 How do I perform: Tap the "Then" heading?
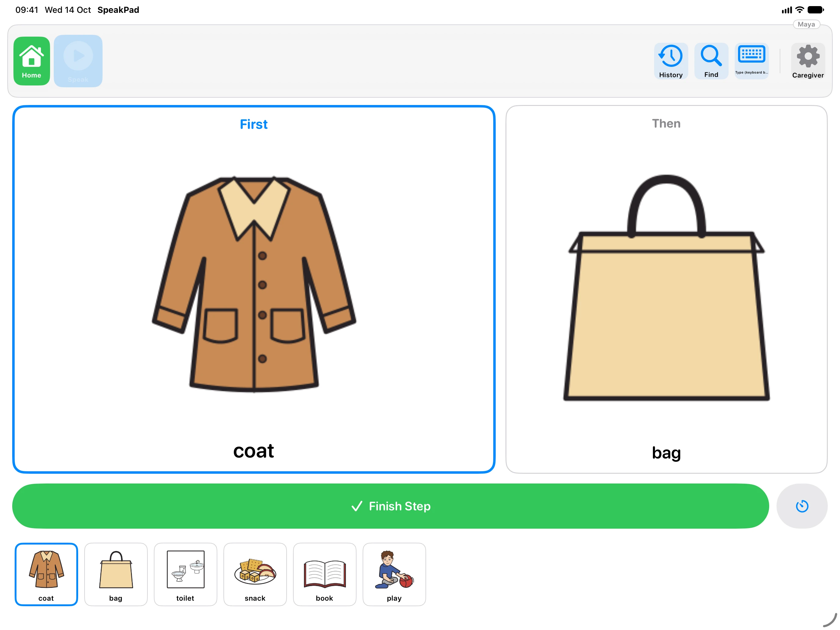(x=666, y=123)
